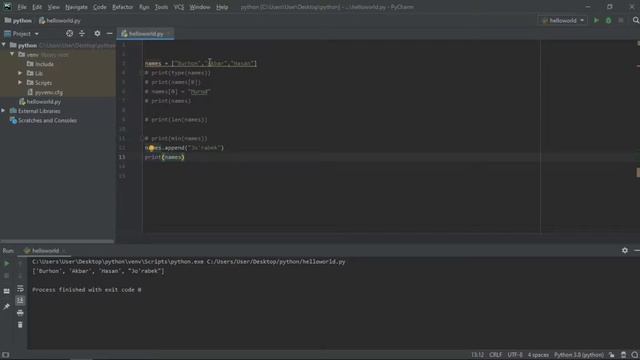Click the UTF-8 encoding widget
This screenshot has width=640, height=360.
[x=515, y=355]
